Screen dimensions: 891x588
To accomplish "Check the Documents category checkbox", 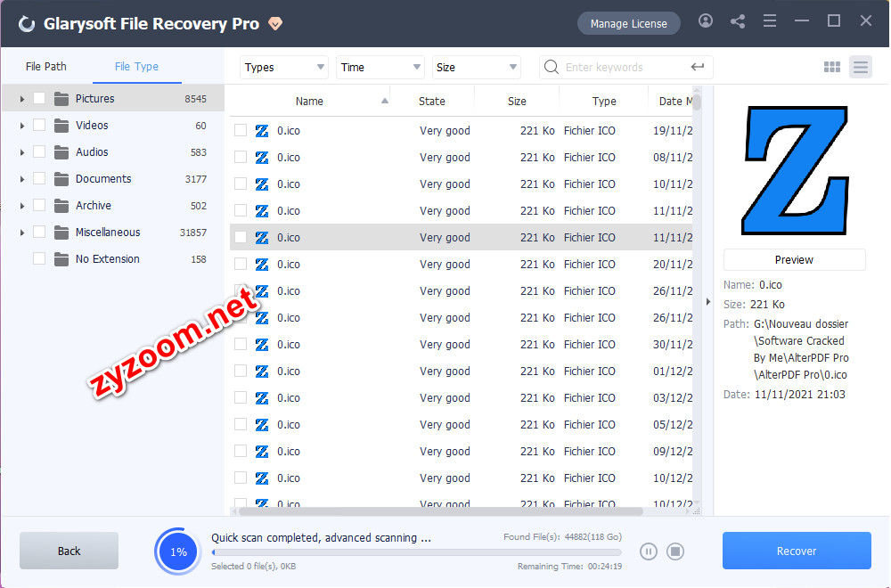I will tap(39, 178).
